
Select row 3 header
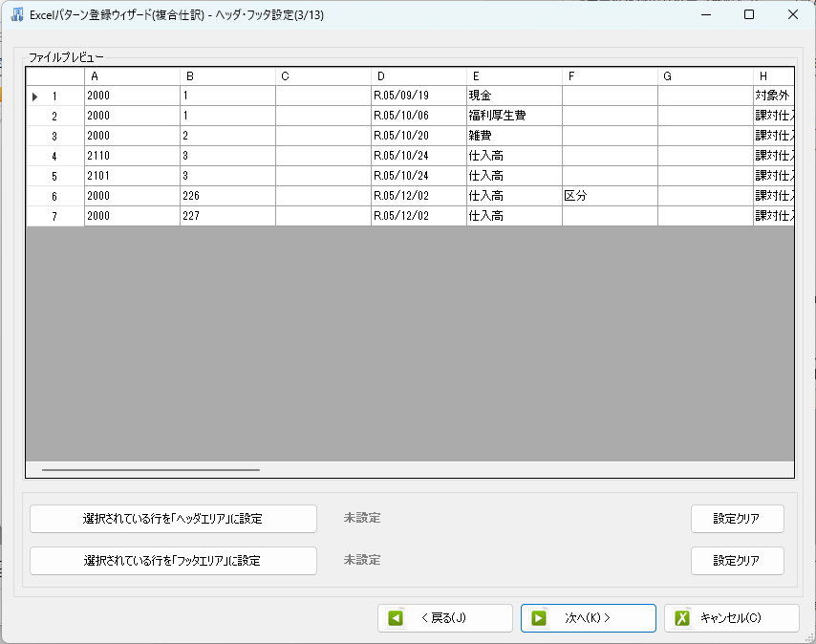click(x=54, y=137)
